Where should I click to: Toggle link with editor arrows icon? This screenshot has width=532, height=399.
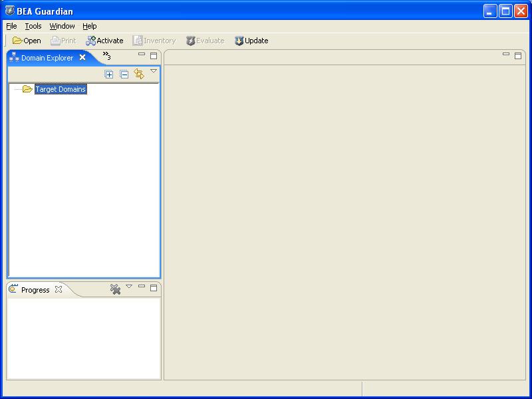click(x=139, y=74)
